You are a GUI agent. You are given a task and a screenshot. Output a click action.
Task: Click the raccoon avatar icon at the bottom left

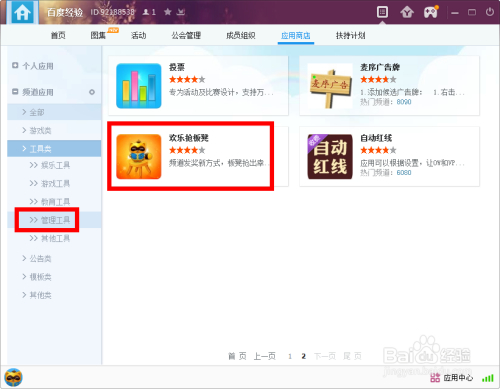(x=13, y=378)
